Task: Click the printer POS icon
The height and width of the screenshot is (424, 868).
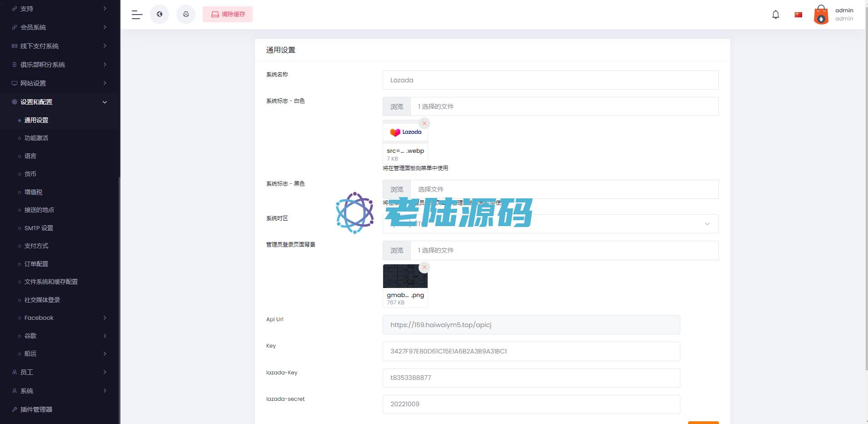Action: click(186, 15)
